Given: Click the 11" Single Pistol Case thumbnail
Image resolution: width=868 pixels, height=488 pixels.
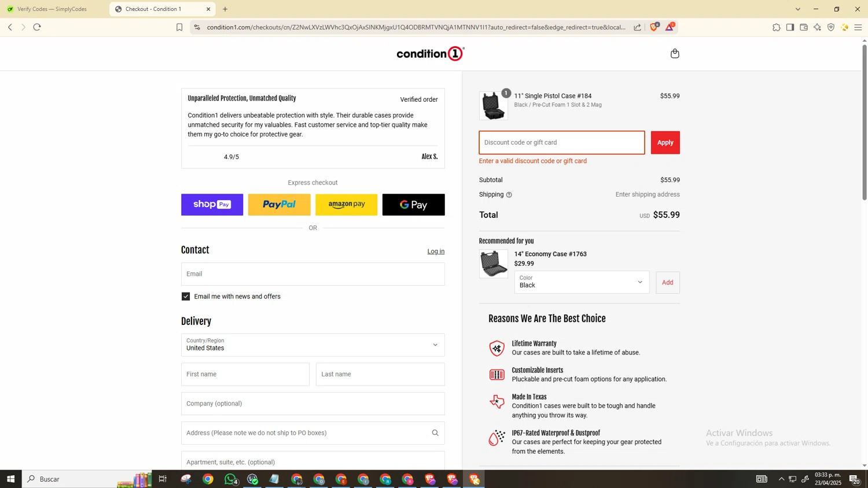Looking at the screenshot, I should pos(494,106).
